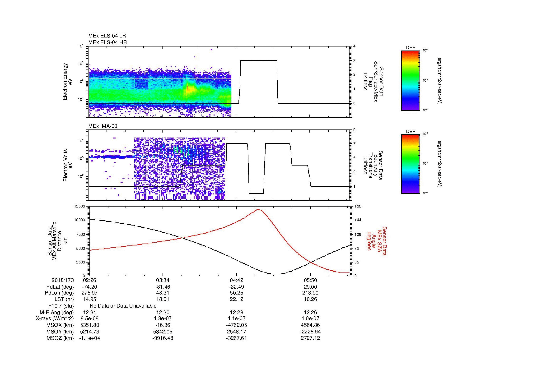Click the 'MSOY (km)' row label
The height and width of the screenshot is (392, 555).
coord(60,332)
